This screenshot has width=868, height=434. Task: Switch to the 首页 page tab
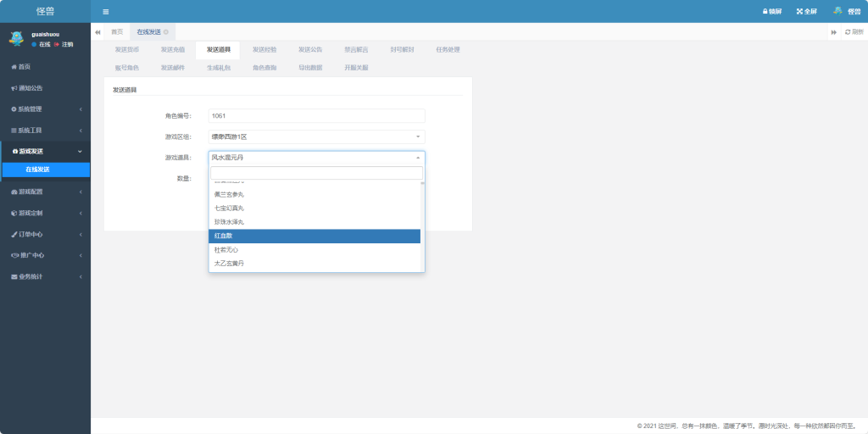click(117, 32)
